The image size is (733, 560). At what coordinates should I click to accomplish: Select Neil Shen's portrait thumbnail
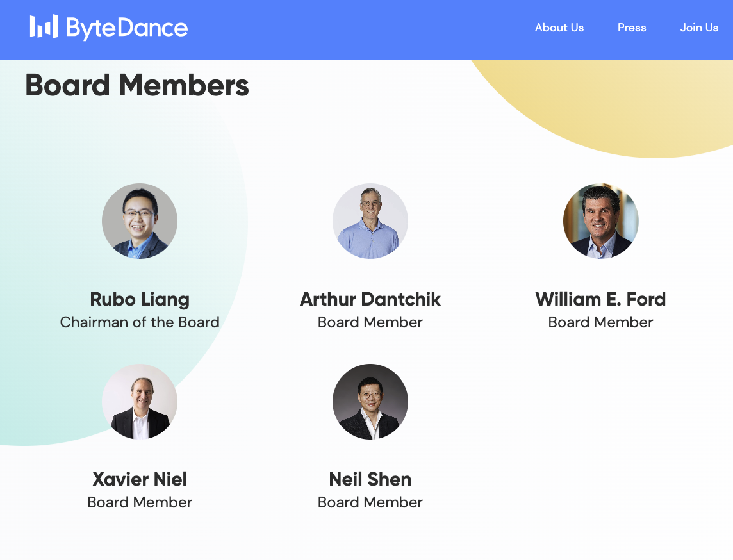click(370, 402)
